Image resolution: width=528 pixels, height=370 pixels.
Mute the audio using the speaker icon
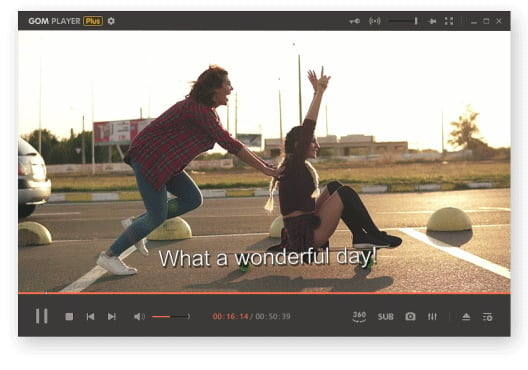[139, 316]
